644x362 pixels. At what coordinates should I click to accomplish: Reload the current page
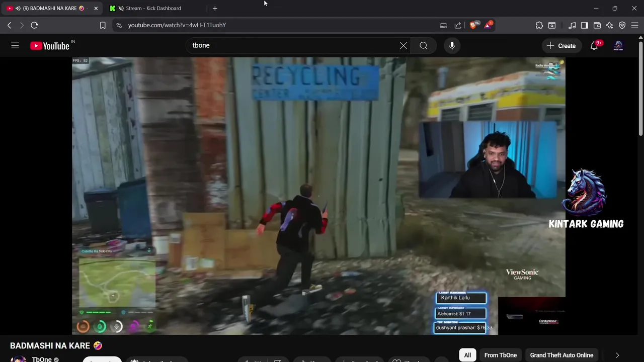tap(34, 25)
